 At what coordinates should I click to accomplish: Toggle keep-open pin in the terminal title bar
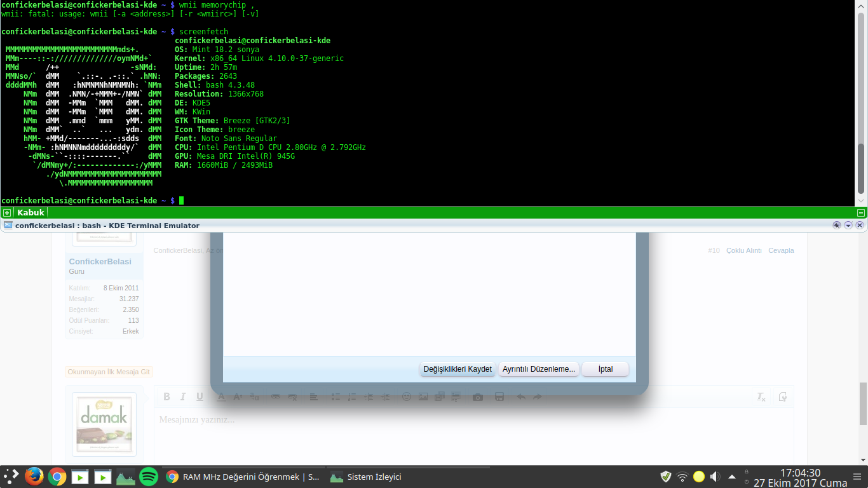837,225
